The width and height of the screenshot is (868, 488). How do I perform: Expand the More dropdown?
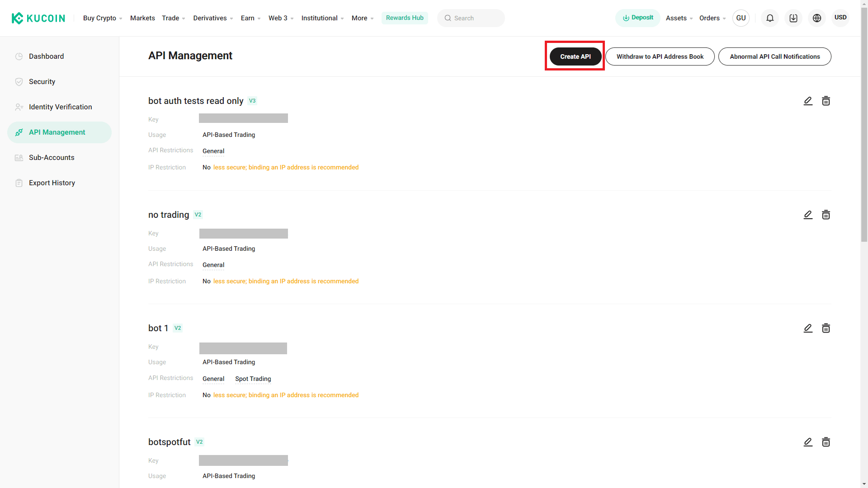[363, 18]
